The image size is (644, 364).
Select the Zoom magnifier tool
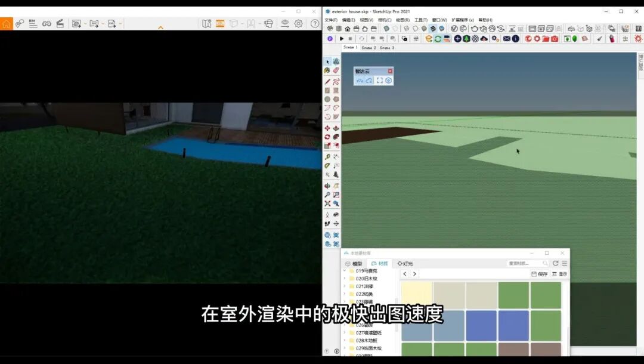tap(327, 195)
